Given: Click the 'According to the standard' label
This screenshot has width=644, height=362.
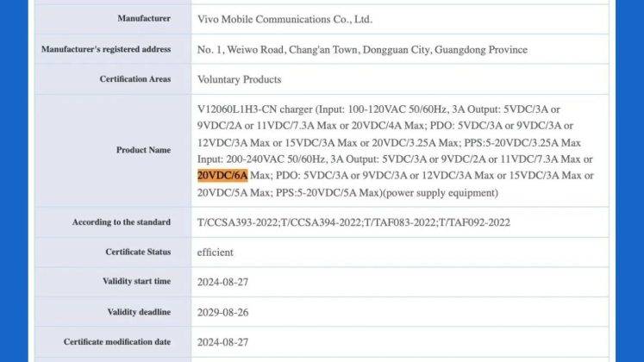Looking at the screenshot, I should (122, 222).
